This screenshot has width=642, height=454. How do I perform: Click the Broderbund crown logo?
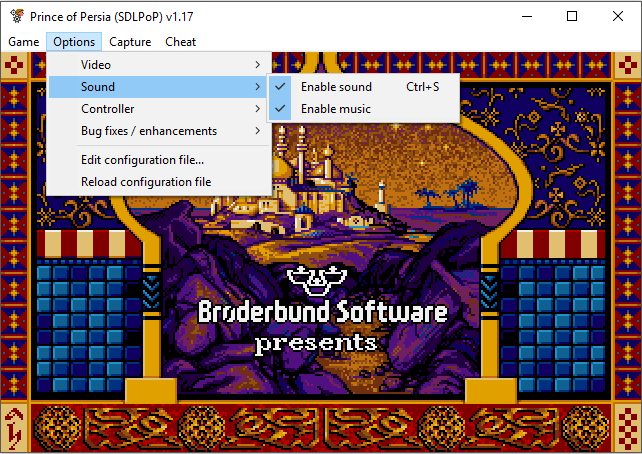click(317, 280)
